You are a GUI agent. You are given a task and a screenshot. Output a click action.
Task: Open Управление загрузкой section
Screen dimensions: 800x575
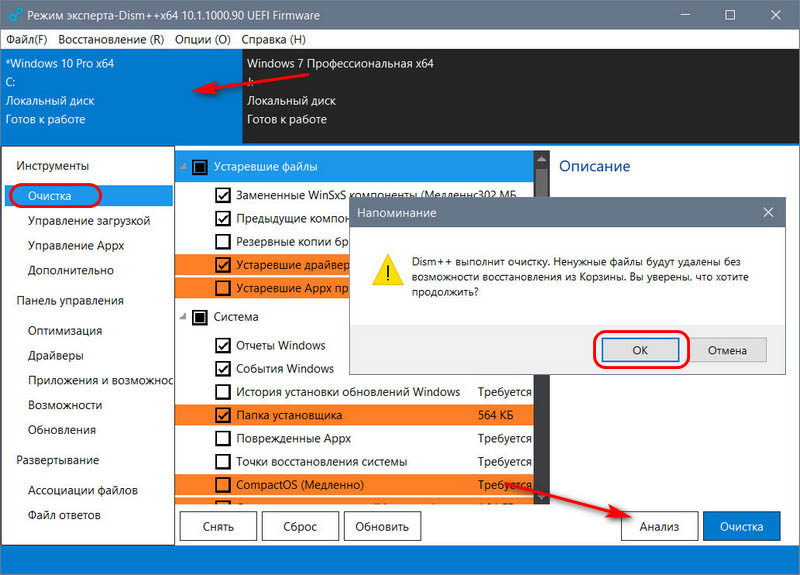[x=89, y=220]
